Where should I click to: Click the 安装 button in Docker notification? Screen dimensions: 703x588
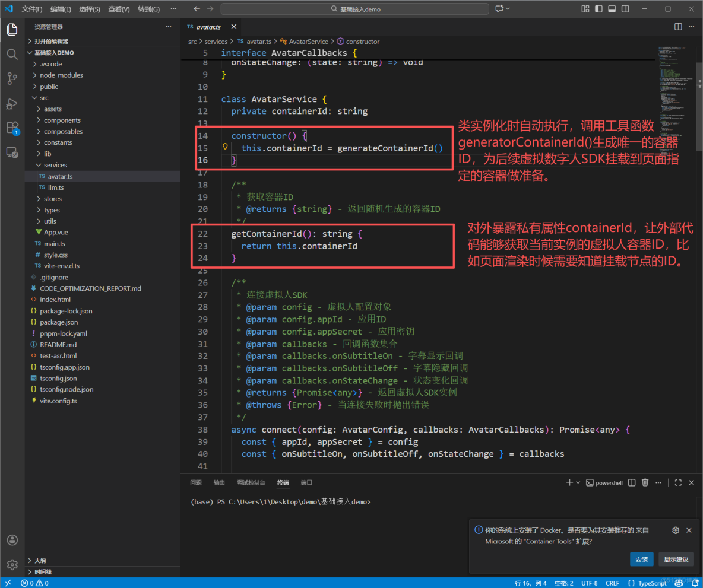click(x=641, y=560)
